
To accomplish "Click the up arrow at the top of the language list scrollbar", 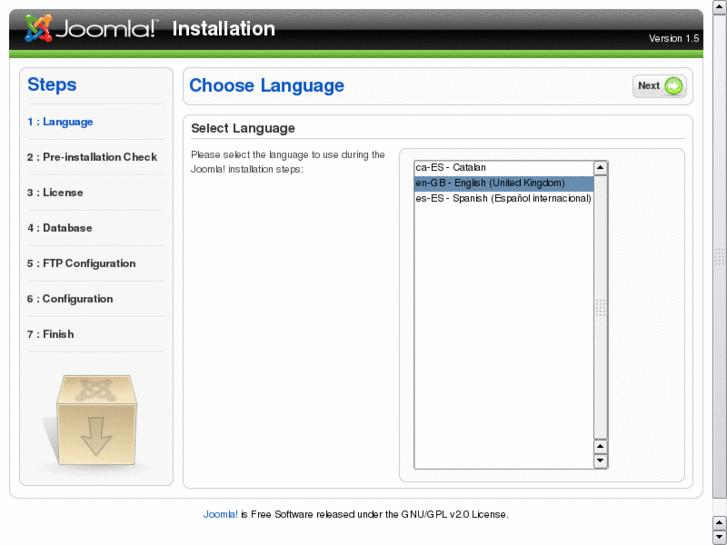I will 600,168.
